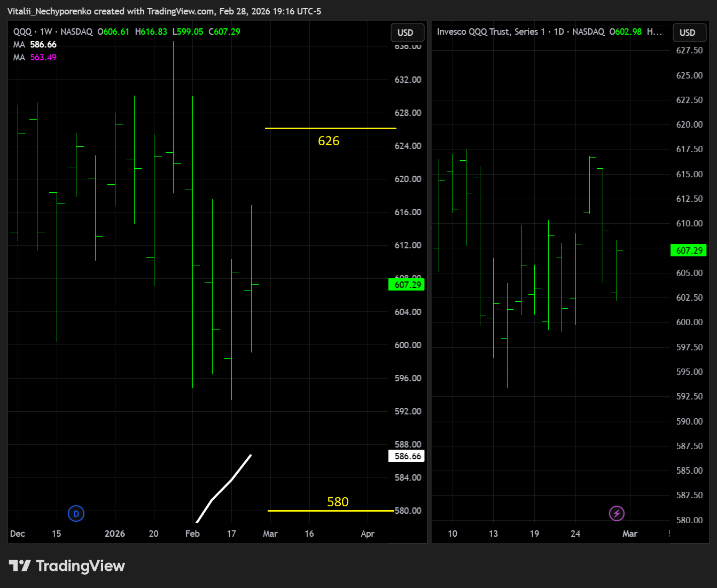Click the 632.00 price axis label
The image size is (717, 588).
point(408,80)
